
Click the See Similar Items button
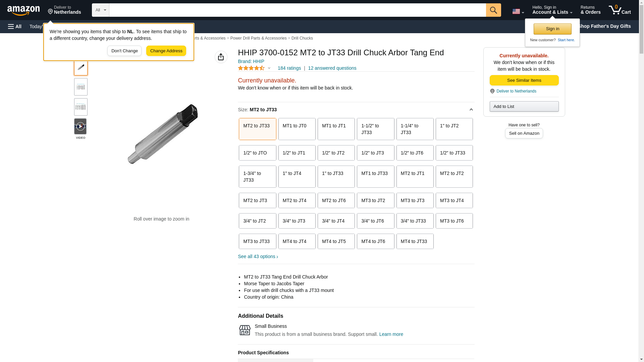(x=524, y=80)
